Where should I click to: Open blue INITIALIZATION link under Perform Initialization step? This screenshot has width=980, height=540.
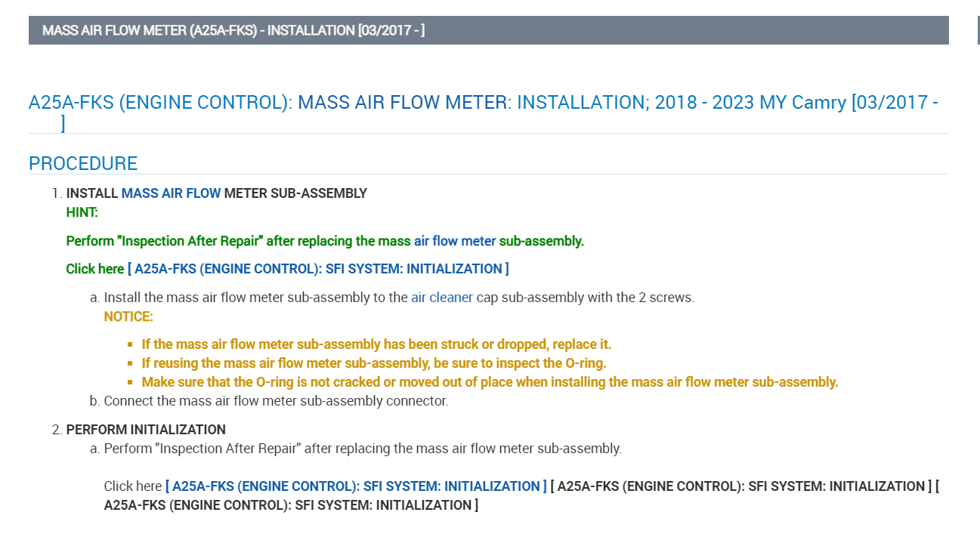tap(356, 486)
